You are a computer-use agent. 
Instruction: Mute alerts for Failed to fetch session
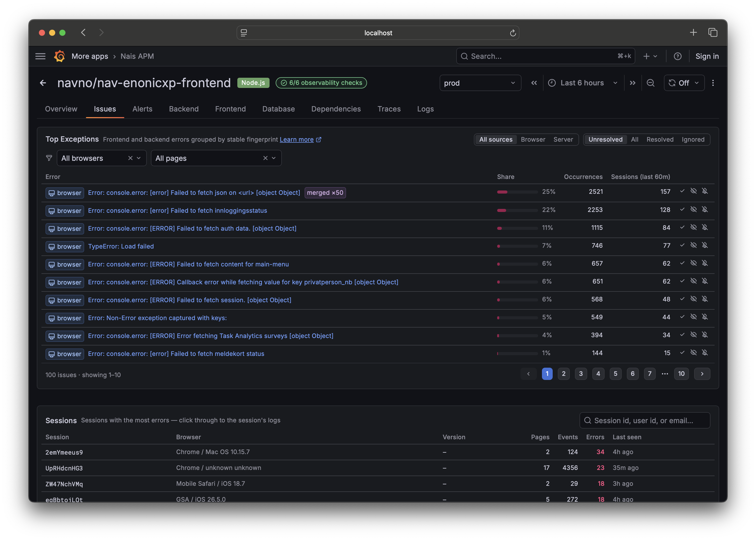[x=704, y=299]
